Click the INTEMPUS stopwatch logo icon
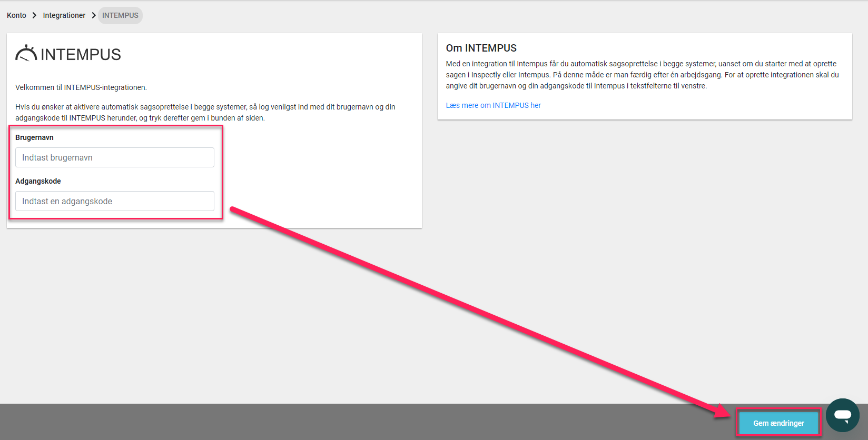 pos(26,53)
